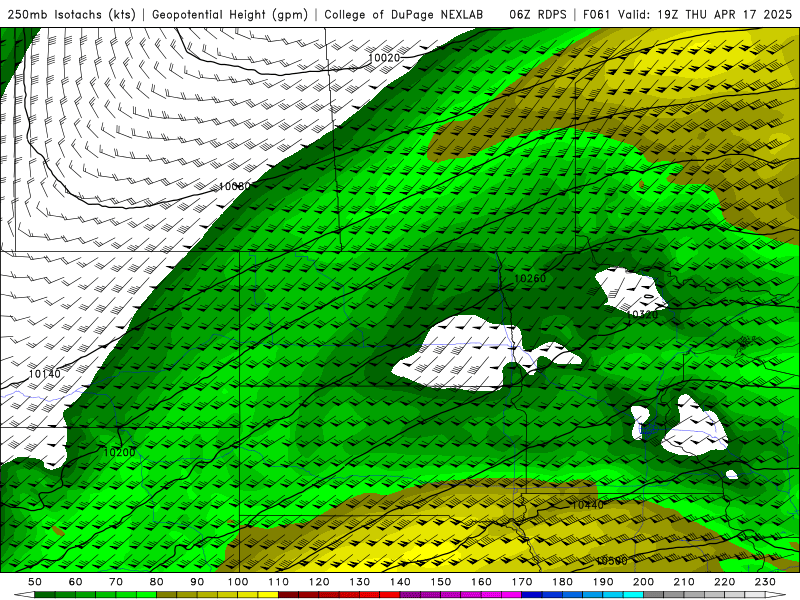Click the 100 knot scale value
800x600 pixels.
point(238,582)
